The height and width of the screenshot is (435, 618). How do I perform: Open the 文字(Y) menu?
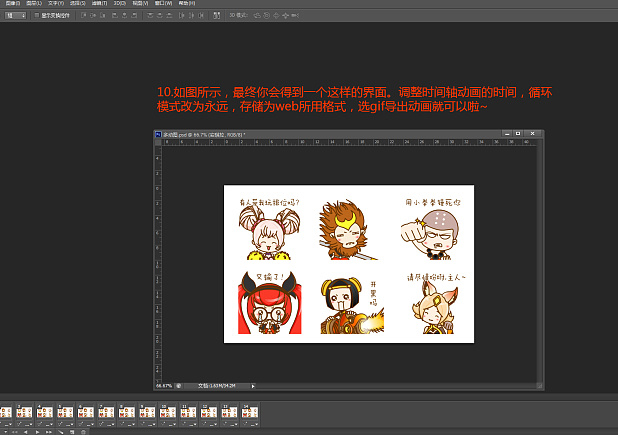coord(56,3)
